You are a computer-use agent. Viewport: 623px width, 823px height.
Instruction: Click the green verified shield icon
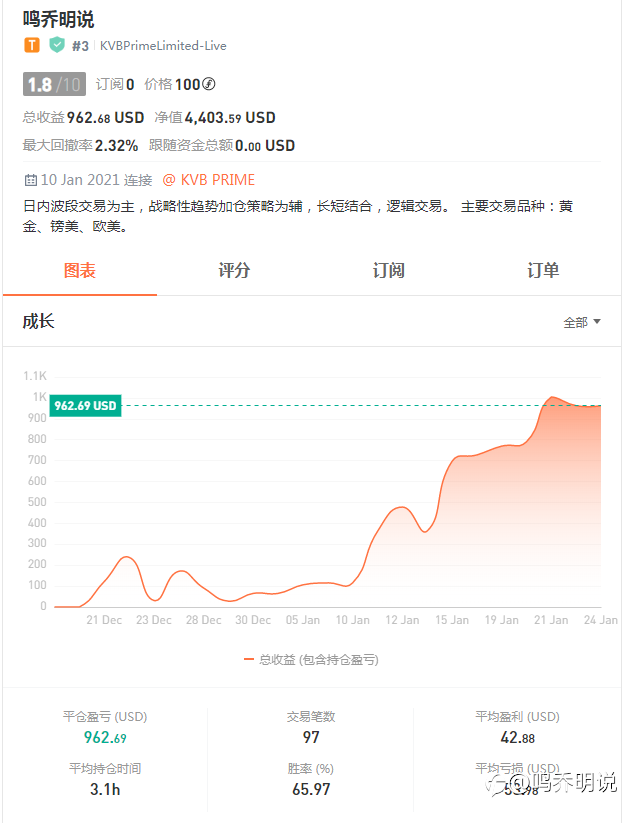(x=57, y=45)
